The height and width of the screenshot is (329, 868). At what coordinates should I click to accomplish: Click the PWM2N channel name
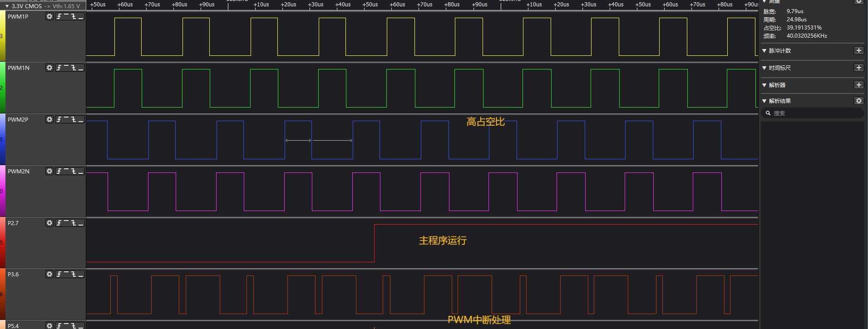pyautogui.click(x=19, y=171)
